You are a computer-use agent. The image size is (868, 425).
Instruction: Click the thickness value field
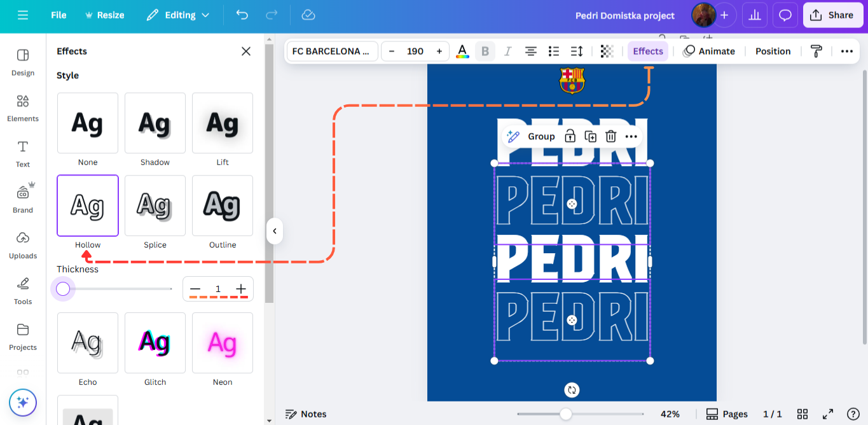218,289
